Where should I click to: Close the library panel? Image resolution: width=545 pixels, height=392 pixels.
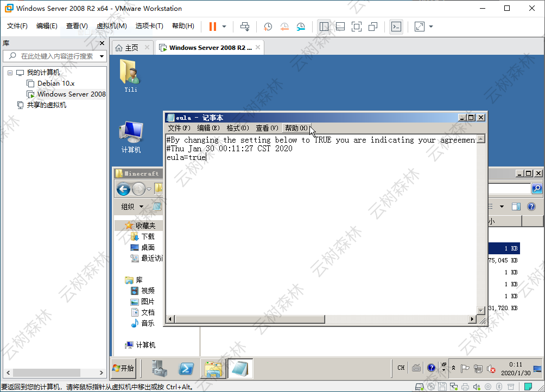(x=102, y=43)
